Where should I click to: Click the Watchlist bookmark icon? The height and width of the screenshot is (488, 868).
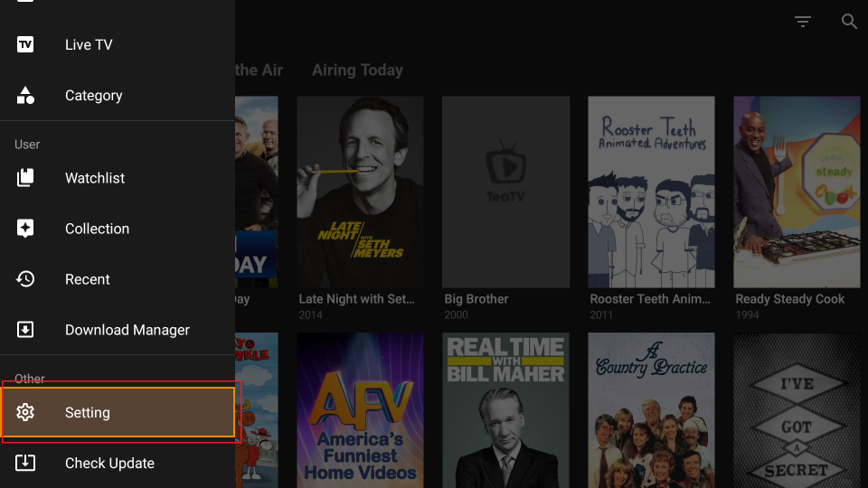tap(25, 178)
